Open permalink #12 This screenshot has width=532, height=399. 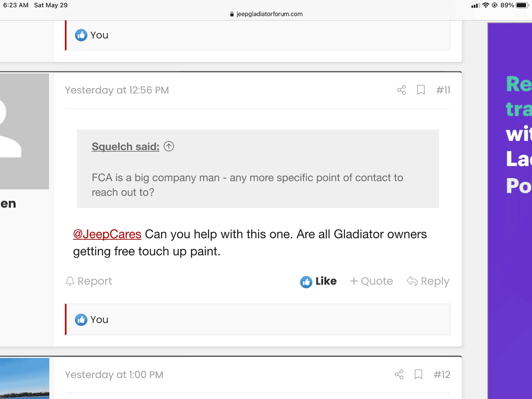(x=442, y=374)
